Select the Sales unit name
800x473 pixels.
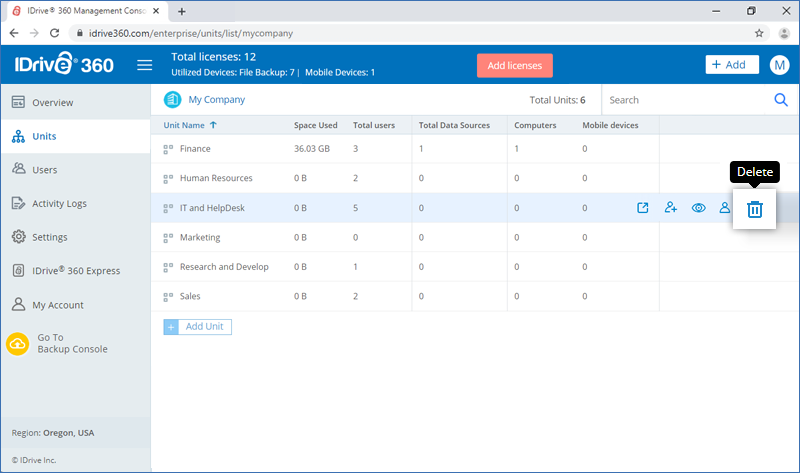190,296
